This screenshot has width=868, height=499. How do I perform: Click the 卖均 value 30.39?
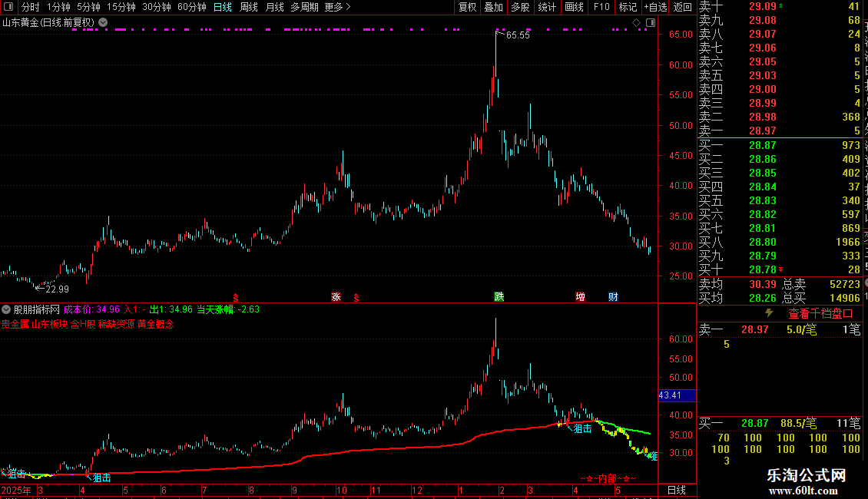tap(762, 284)
